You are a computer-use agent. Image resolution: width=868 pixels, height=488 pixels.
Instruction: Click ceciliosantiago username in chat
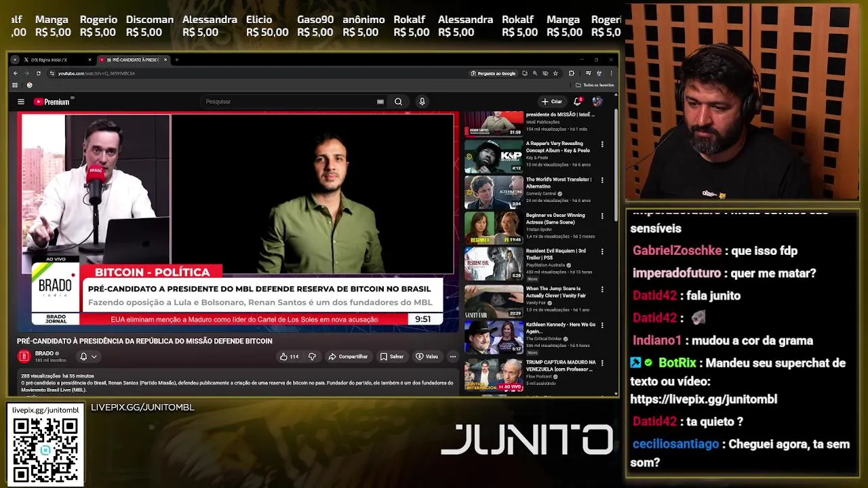tap(675, 445)
